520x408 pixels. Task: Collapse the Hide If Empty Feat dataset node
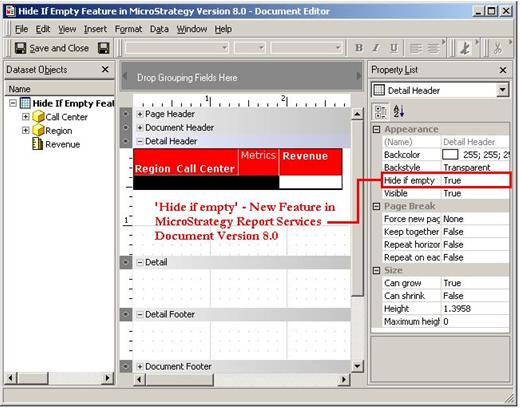click(13, 103)
